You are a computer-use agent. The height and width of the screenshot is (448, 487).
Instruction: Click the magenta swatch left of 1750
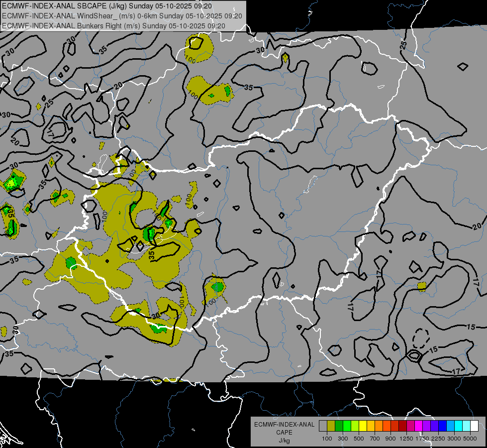coord(418,426)
